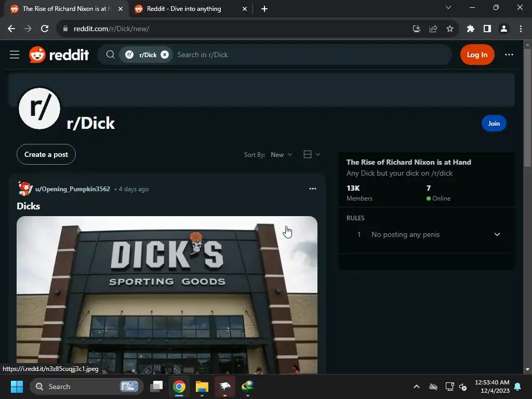The image size is (532, 399).
Task: Go back in browser history
Action: tap(11, 29)
